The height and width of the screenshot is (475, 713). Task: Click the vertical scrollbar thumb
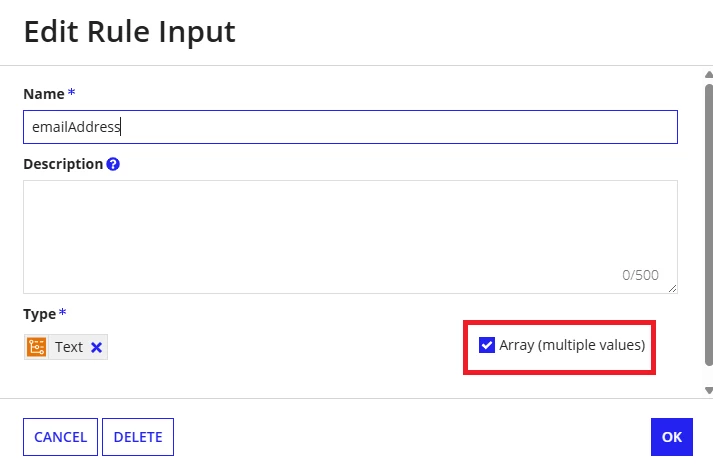point(709,225)
